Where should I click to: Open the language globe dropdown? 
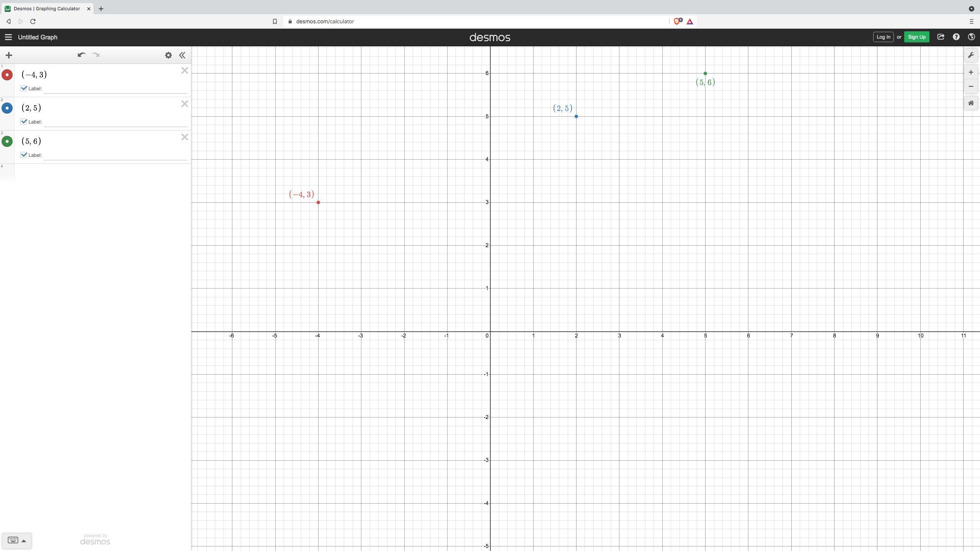[971, 37]
